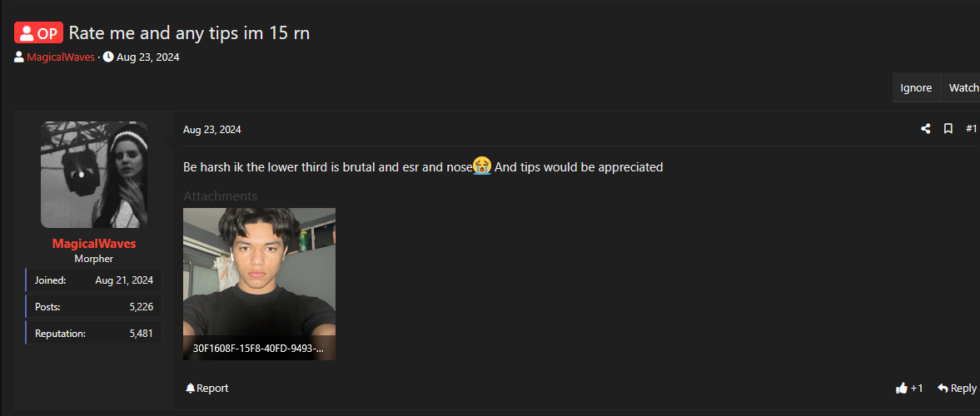Click the red OP badge icon
980x416 pixels.
(x=39, y=33)
